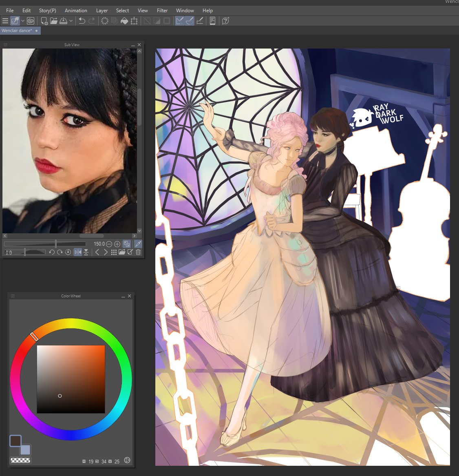
Task: Toggle snap to grid
Action: point(200,21)
